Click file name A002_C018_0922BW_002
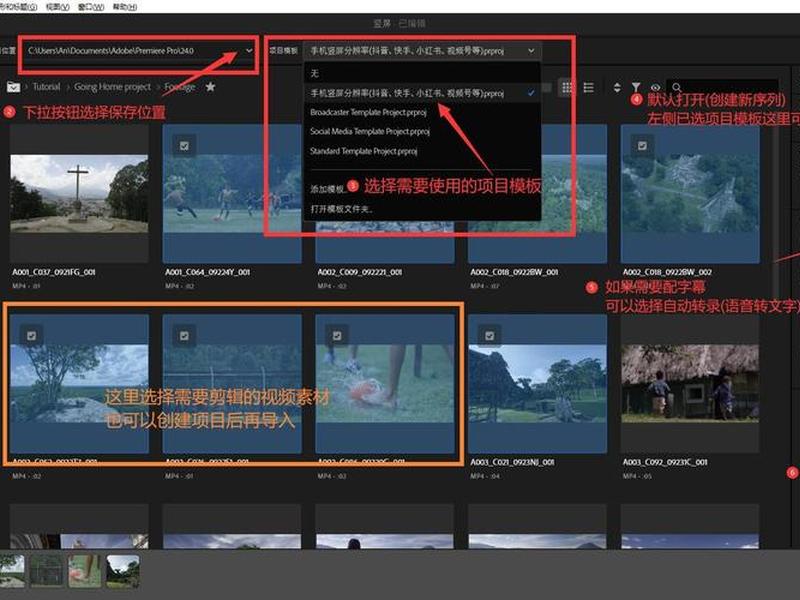This screenshot has width=800, height=600. coord(667,272)
